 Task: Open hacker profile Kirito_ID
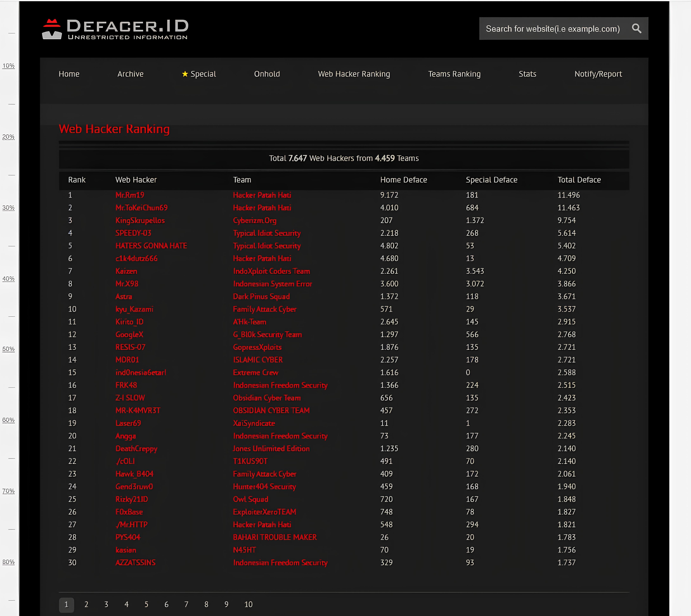pos(129,322)
